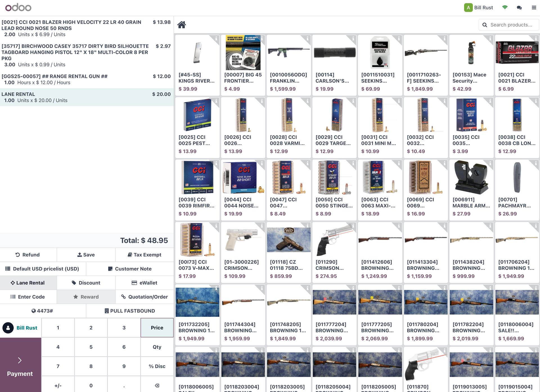Show info for MARBLE ARM 006911 product
The image size is (540, 392).
pyautogui.click(x=490, y=163)
